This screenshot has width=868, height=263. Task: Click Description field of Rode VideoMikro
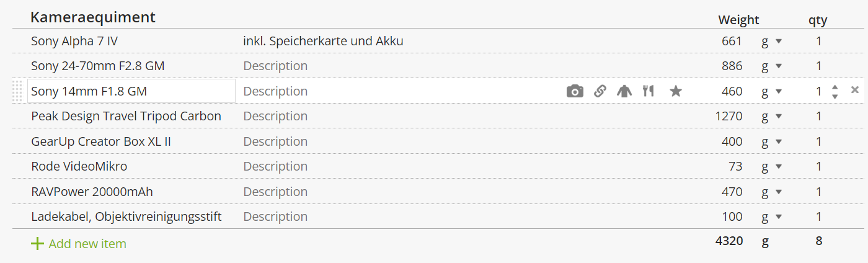(x=275, y=166)
